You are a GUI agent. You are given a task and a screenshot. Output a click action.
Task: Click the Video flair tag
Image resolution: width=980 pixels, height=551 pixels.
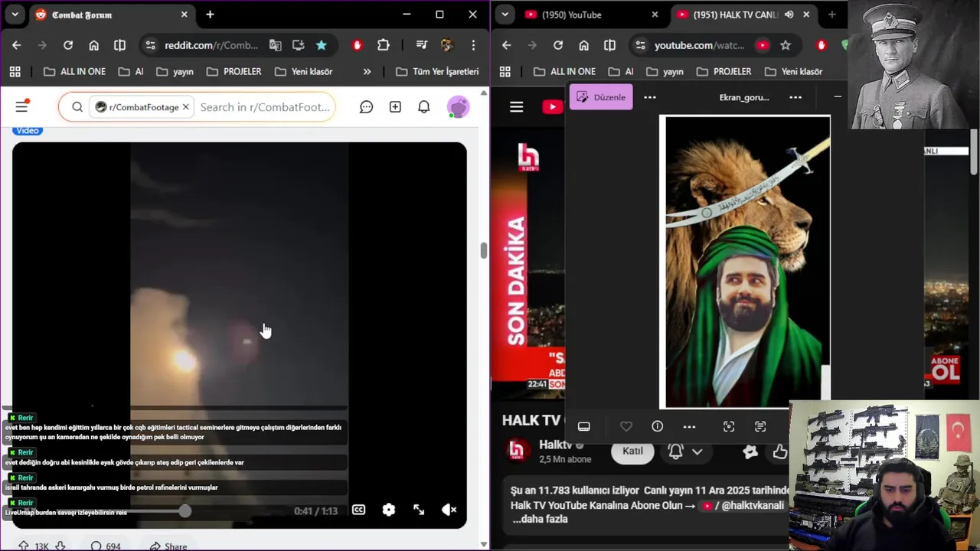pyautogui.click(x=28, y=130)
